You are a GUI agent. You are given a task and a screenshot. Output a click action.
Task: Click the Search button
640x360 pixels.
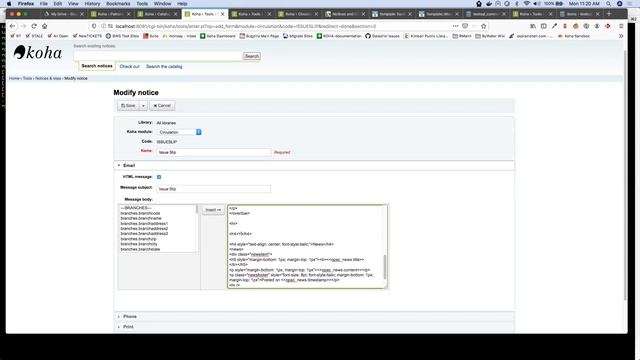[252, 56]
